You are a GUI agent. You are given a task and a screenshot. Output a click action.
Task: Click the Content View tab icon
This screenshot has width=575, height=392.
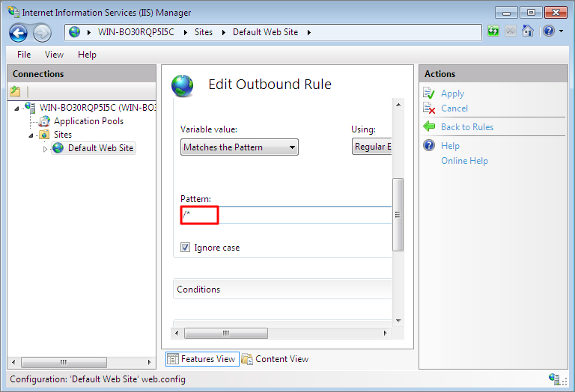point(247,359)
